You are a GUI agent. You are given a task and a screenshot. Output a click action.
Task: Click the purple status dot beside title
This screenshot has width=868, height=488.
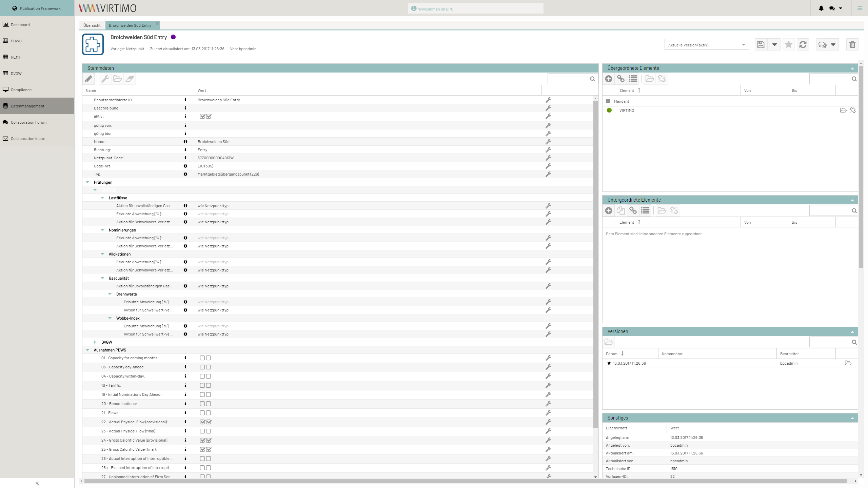[173, 37]
